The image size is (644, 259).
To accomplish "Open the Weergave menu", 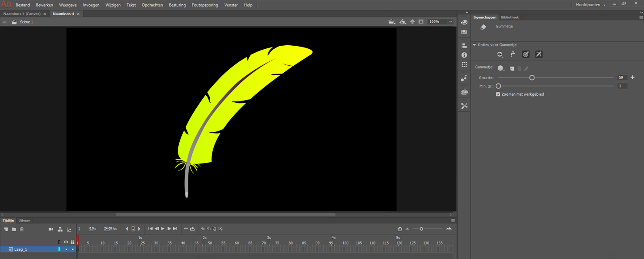I will [x=68, y=5].
